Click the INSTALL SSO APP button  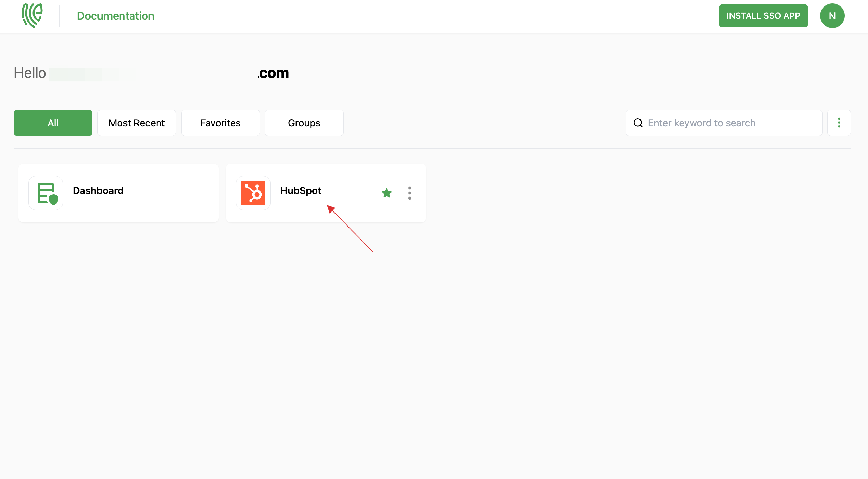coord(762,15)
